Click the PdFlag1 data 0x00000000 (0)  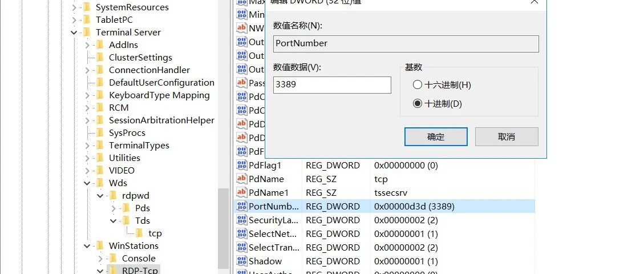pyautogui.click(x=406, y=166)
